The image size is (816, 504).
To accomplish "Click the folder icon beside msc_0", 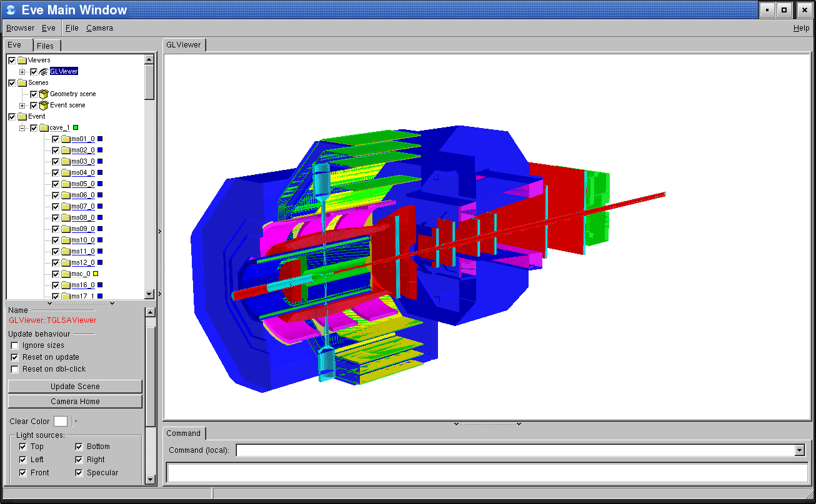I will (x=66, y=274).
